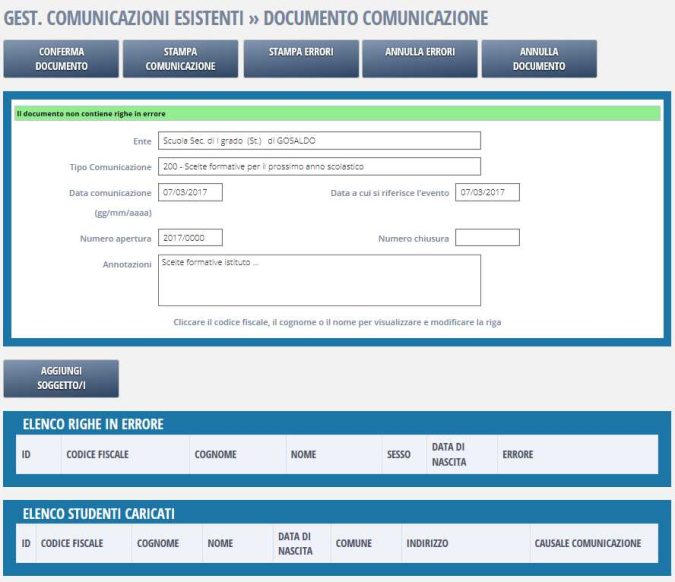Image resolution: width=675 pixels, height=582 pixels.
Task: Select the Indirizzo column header
Action: tap(427, 543)
